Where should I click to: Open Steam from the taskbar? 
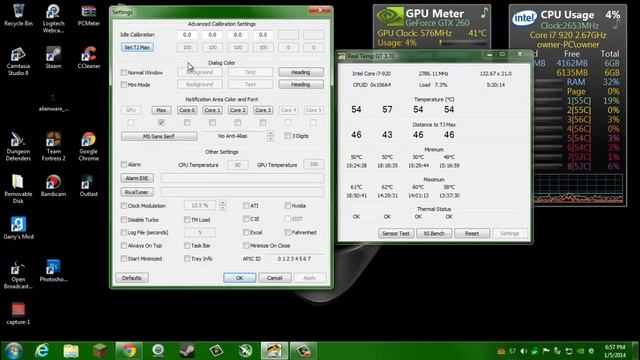click(187, 351)
